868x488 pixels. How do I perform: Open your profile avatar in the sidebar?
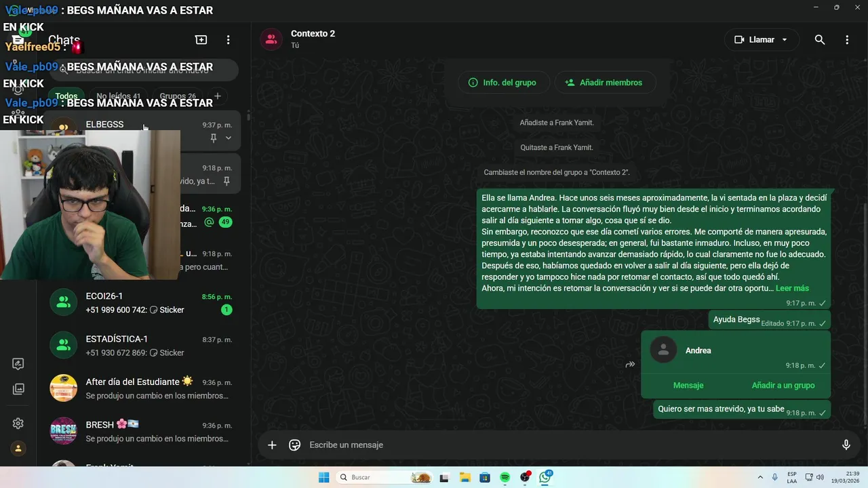point(18,448)
